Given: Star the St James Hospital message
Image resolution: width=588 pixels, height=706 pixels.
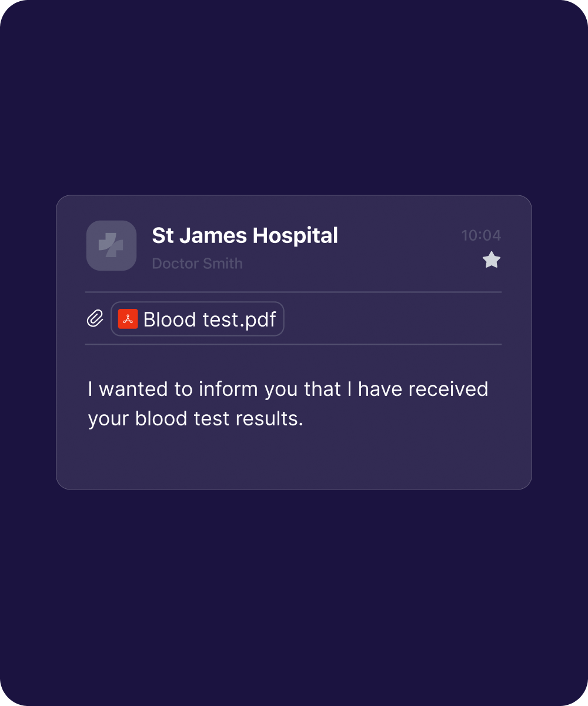Looking at the screenshot, I should click(491, 259).
